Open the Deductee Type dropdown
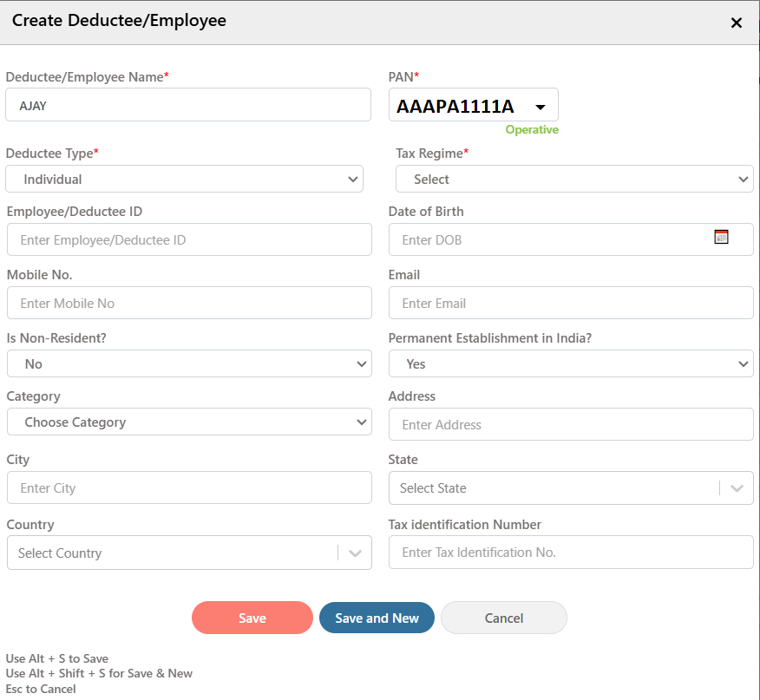This screenshot has width=760, height=700. pos(184,179)
